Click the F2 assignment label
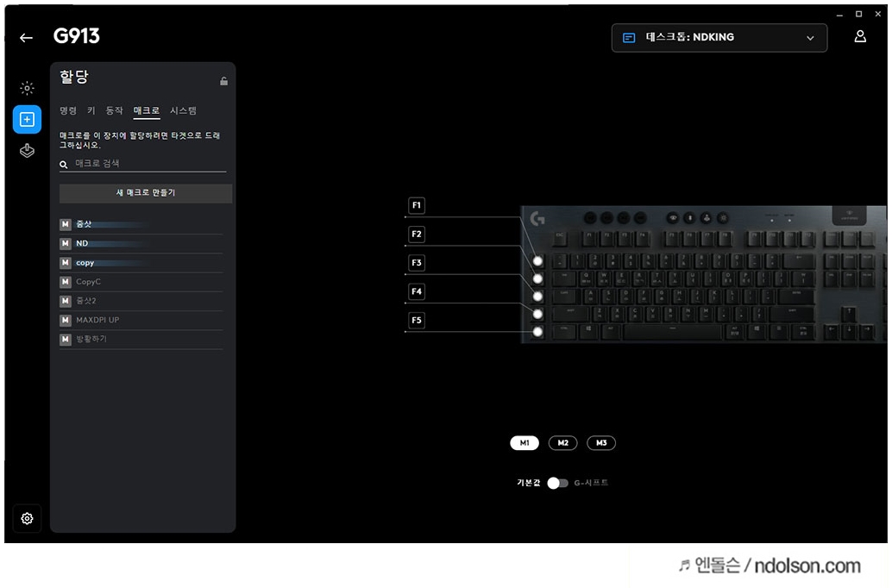 [x=417, y=235]
